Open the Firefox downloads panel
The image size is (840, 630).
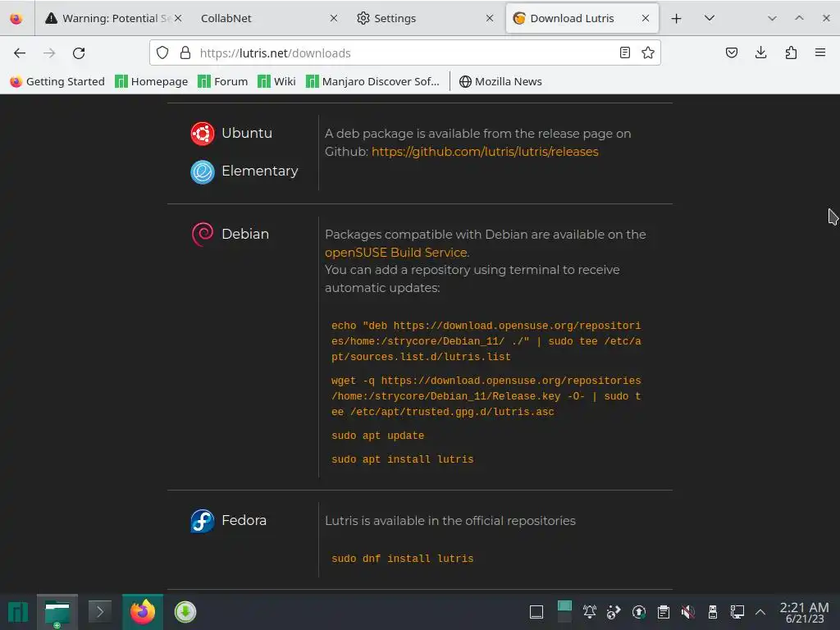[x=760, y=52]
